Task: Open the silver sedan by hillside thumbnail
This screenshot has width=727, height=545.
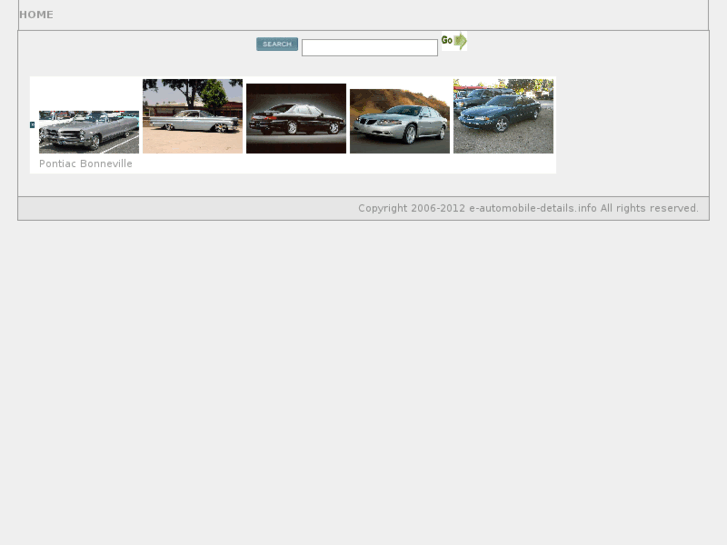Action: (400, 122)
